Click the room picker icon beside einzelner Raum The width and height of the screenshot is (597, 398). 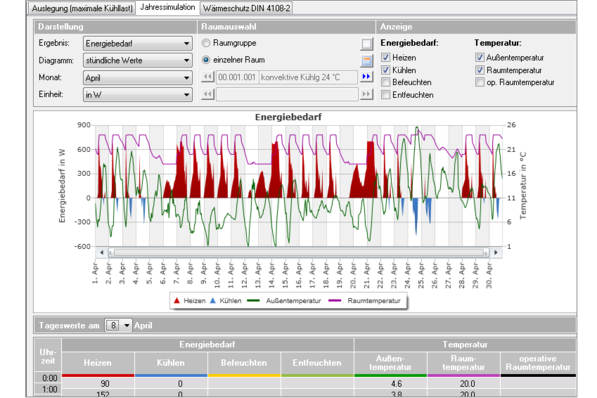[366, 60]
